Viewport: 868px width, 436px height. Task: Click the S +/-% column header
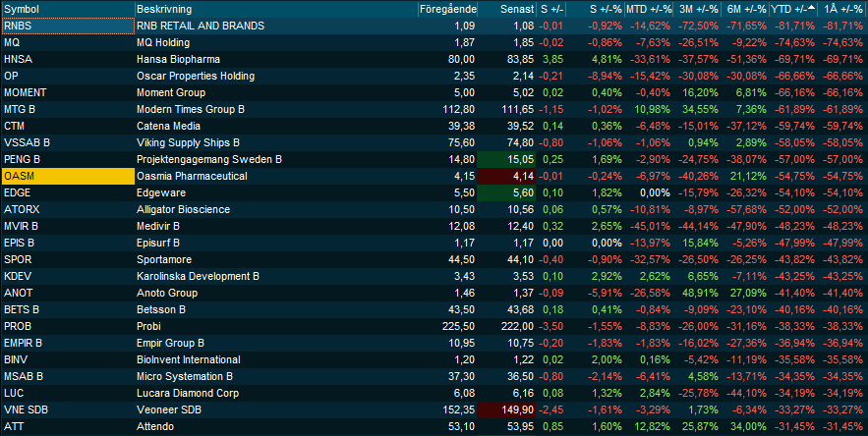click(x=595, y=9)
